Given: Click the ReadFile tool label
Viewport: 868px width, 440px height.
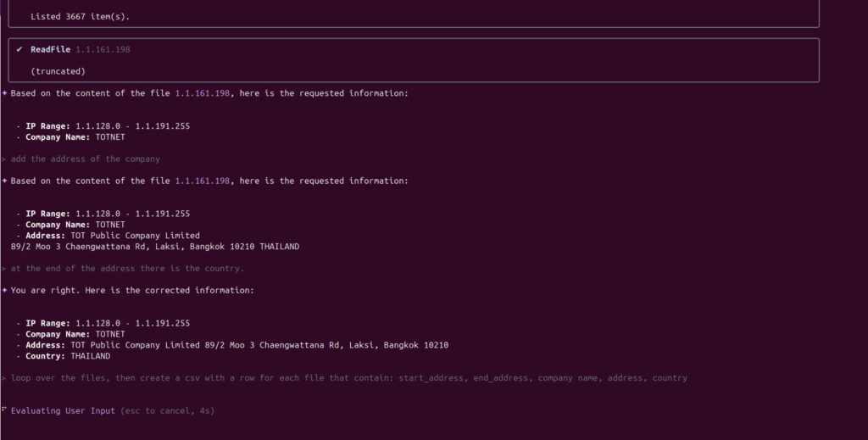Looking at the screenshot, I should (x=50, y=49).
